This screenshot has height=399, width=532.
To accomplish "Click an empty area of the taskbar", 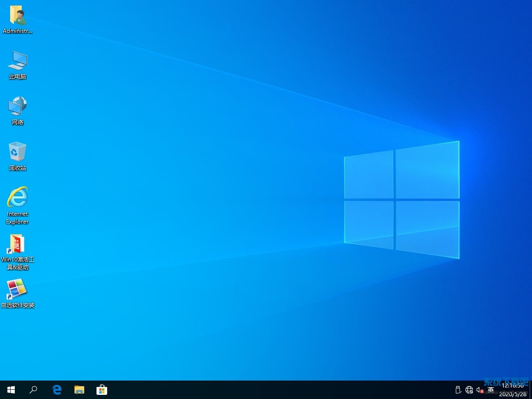I will click(x=277, y=390).
